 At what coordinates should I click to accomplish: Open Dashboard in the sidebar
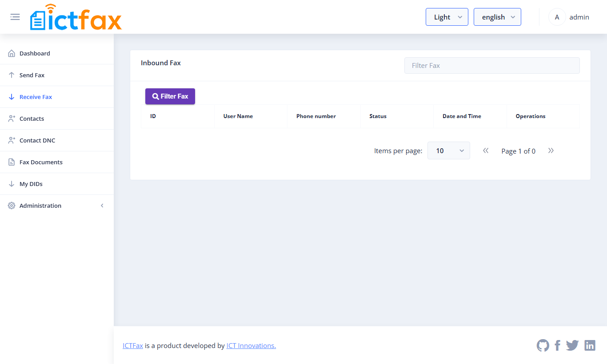coord(57,53)
